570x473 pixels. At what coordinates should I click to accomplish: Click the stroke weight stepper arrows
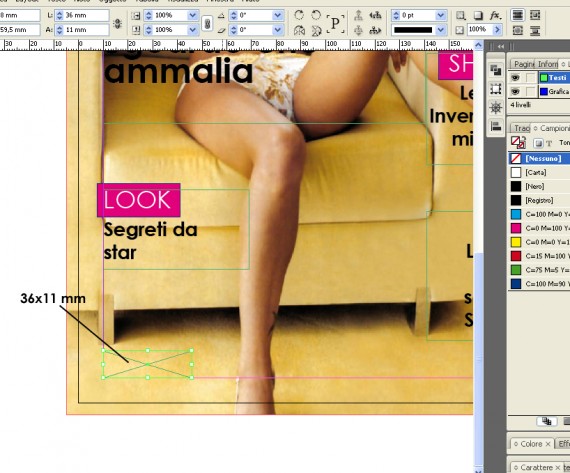(396, 16)
